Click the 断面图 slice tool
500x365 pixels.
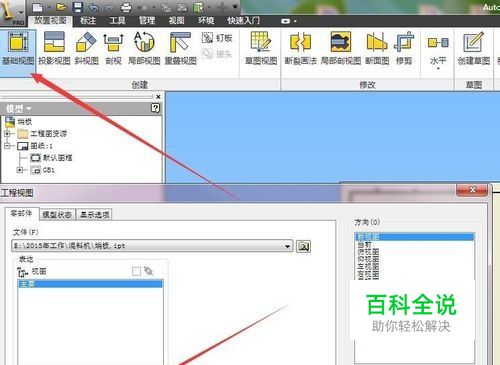(x=377, y=48)
